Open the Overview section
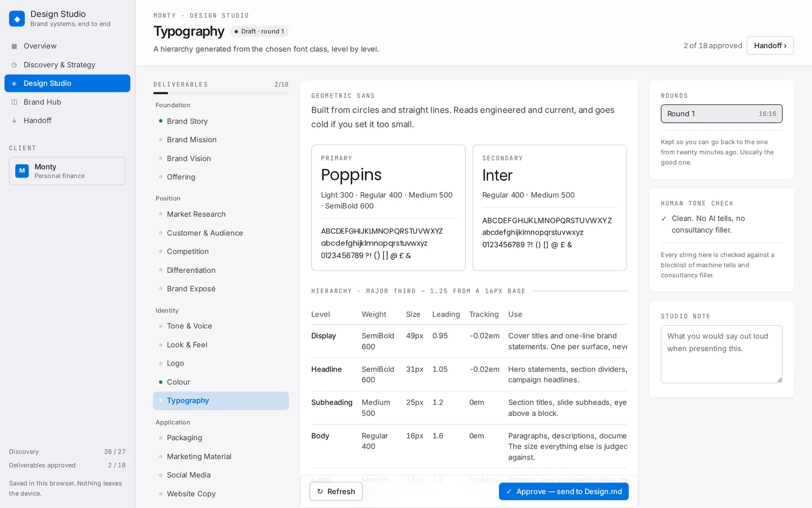 point(67,46)
